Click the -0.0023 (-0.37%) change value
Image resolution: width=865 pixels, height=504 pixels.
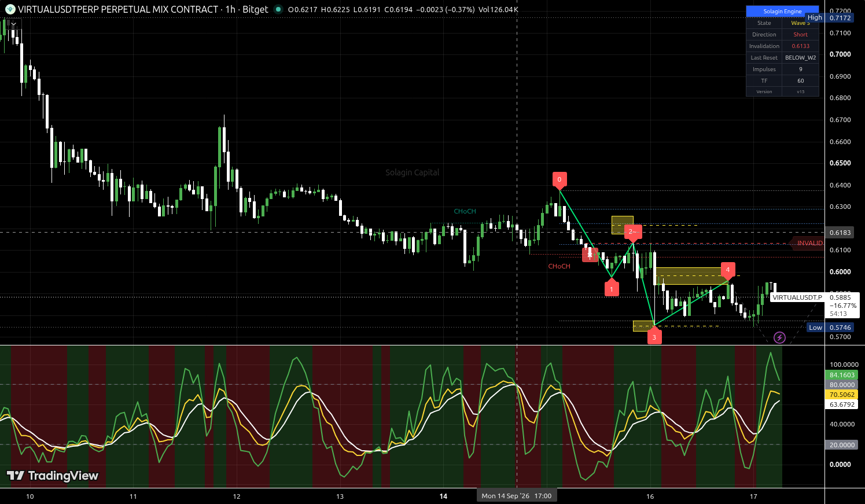(x=446, y=10)
